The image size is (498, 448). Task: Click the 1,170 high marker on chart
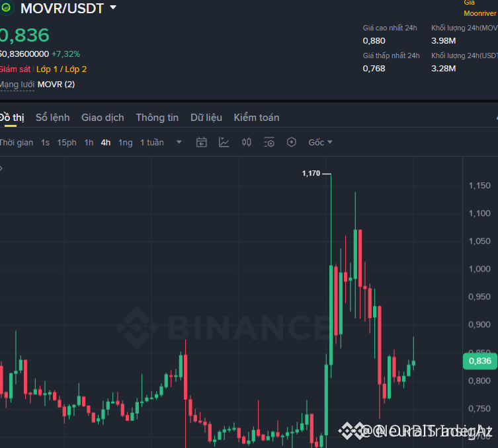tap(311, 173)
